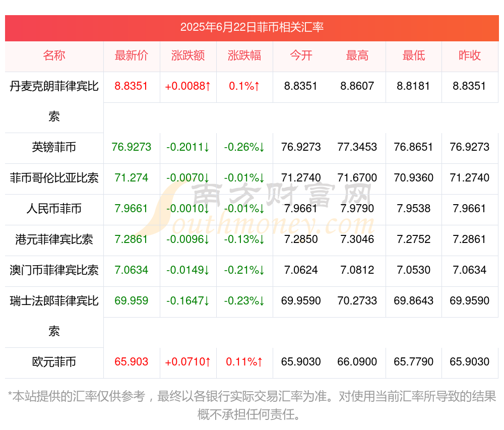Click the low value 8.8181

(413, 86)
